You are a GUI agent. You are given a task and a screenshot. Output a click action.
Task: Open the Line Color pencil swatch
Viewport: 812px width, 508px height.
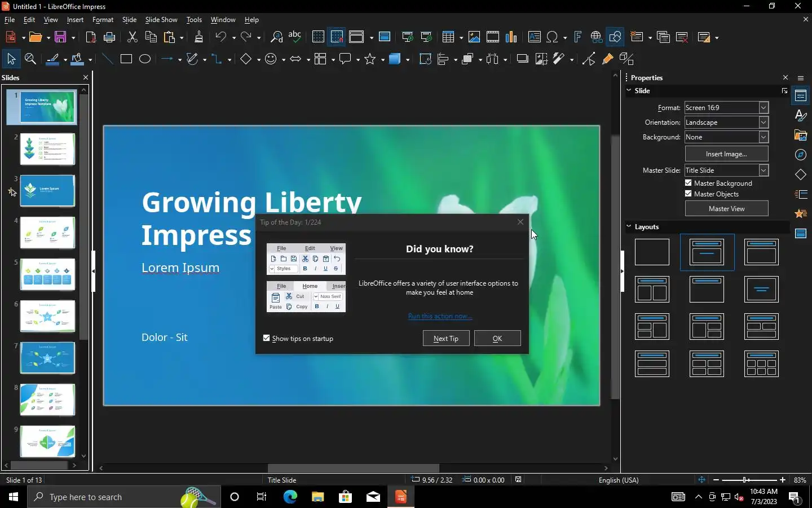click(x=53, y=59)
